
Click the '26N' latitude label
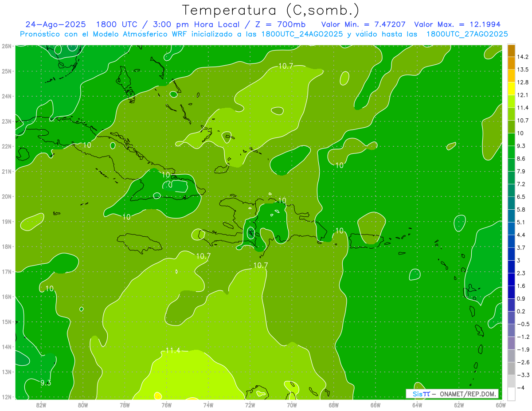[x=7, y=46]
